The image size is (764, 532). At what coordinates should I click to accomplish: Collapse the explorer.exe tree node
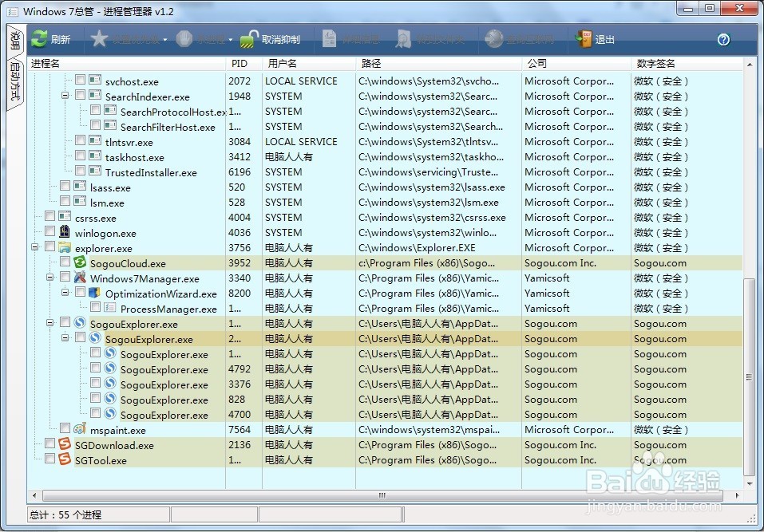[x=35, y=247]
